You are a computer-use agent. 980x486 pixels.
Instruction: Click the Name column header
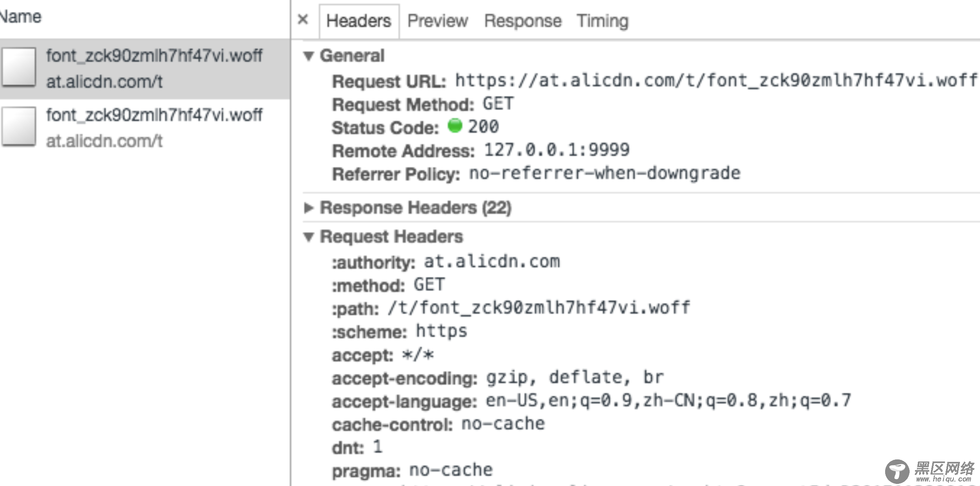(20, 17)
